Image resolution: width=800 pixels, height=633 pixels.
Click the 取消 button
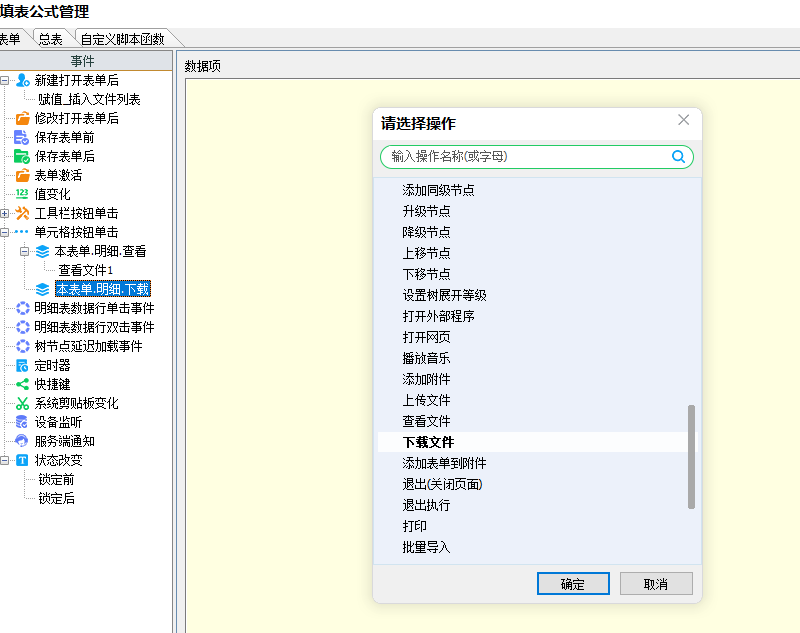656,584
